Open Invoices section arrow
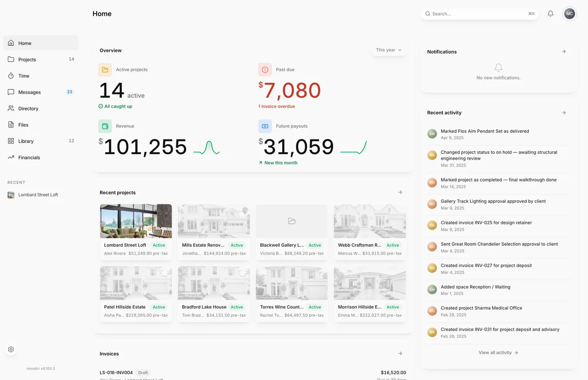The height and width of the screenshot is (380, 588). click(x=400, y=354)
